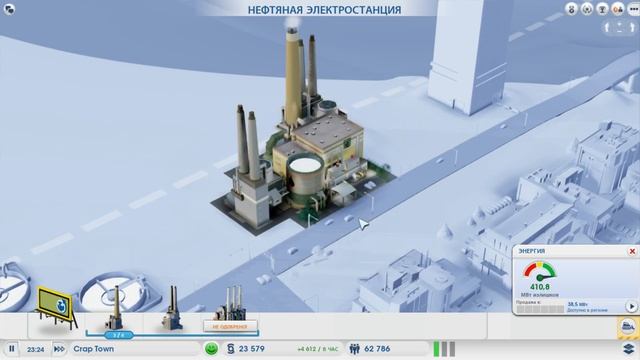The width and height of the screenshot is (640, 360).
Task: Open population panel via people icon
Action: click(355, 349)
